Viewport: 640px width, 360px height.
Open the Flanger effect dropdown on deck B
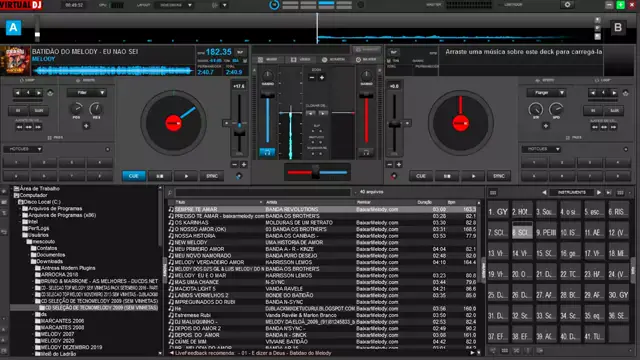point(546,93)
